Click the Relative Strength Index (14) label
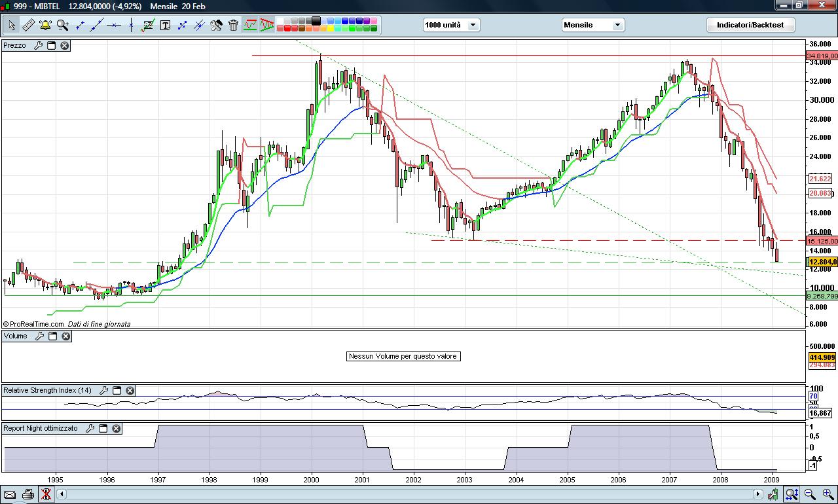This screenshot has width=838, height=504. click(48, 391)
